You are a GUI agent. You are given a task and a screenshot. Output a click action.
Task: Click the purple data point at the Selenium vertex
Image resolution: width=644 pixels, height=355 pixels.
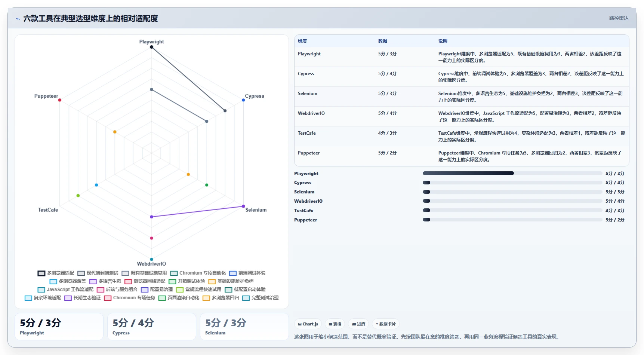pos(243,206)
